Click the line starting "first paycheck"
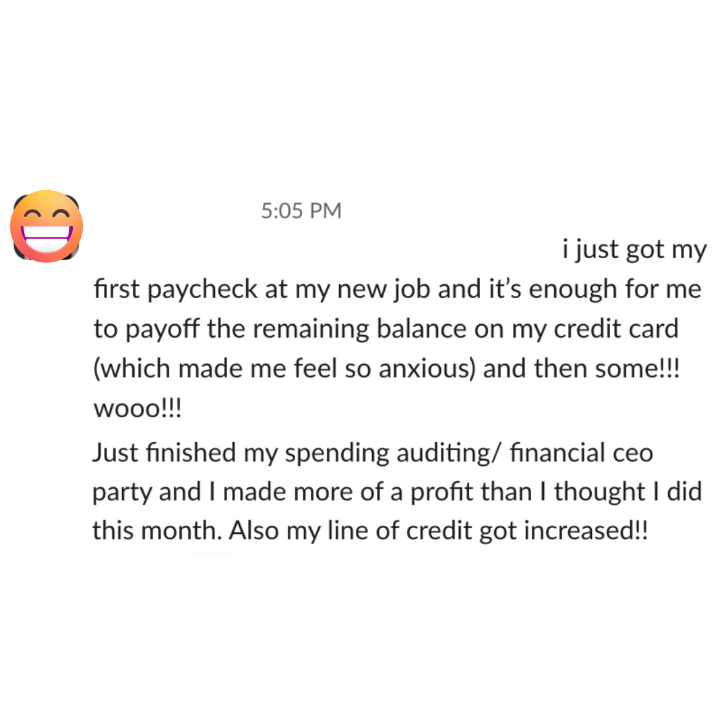The image size is (728, 728). pos(396,290)
